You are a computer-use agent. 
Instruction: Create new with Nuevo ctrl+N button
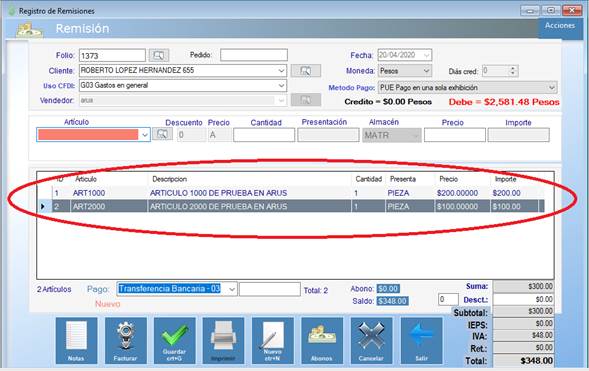[273, 340]
